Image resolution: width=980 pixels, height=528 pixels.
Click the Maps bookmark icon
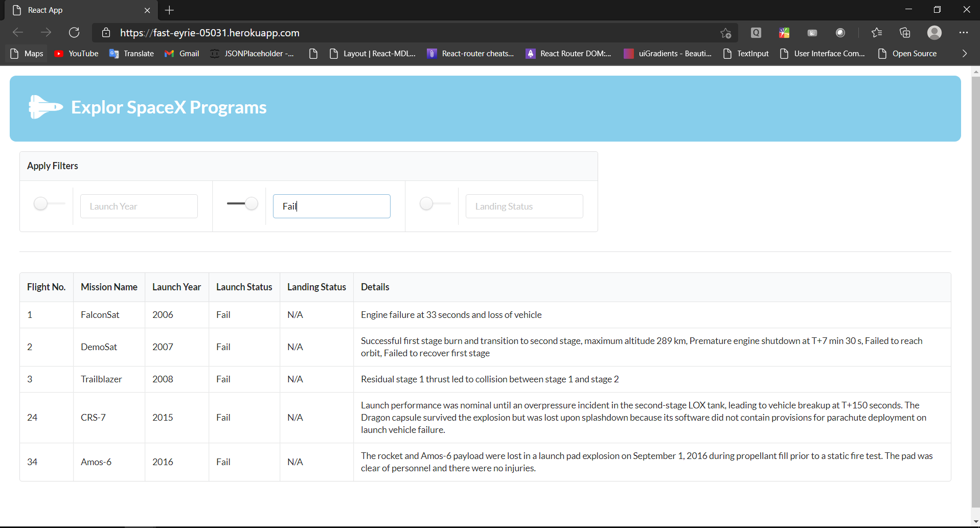[14, 53]
